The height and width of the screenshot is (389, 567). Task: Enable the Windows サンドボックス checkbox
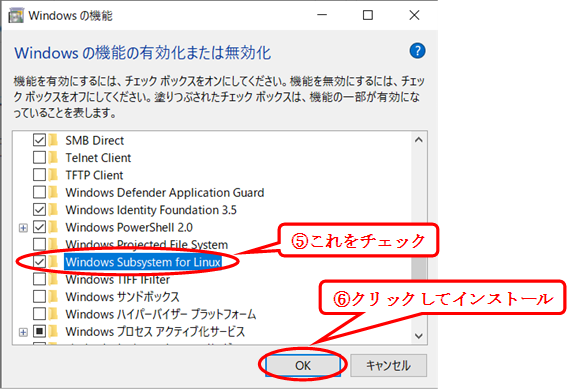39,296
